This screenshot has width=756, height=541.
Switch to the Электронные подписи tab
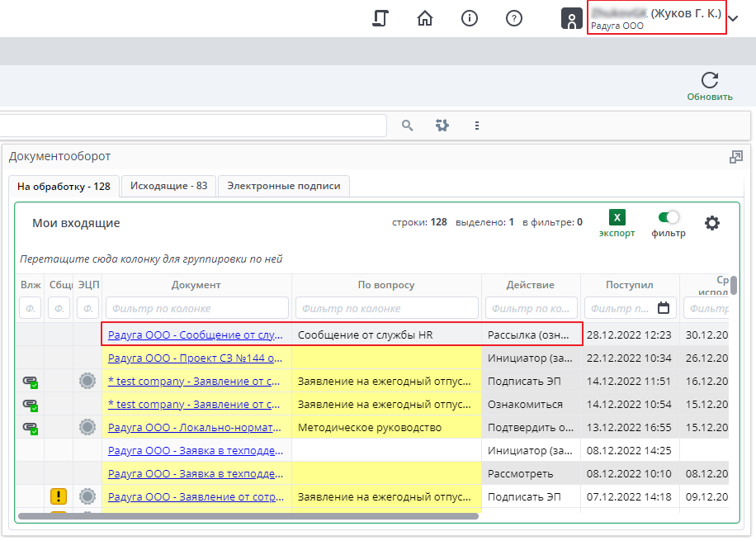point(283,186)
